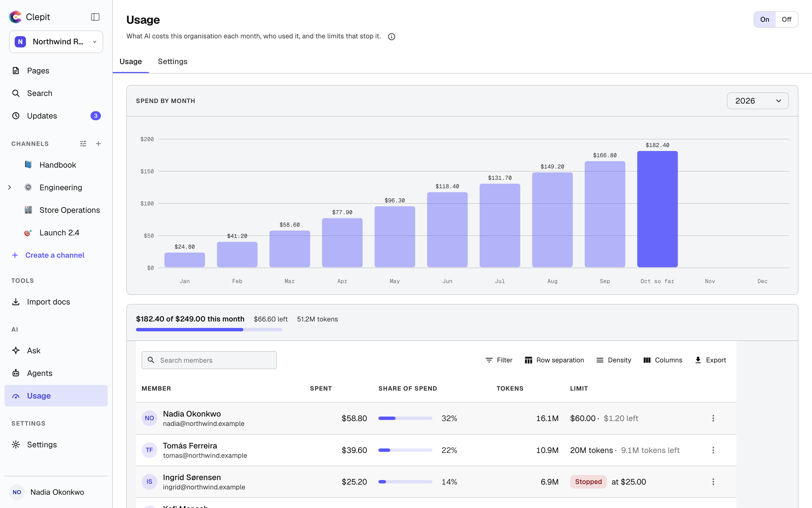Click the $58.80 spent value
This screenshot has height=508, width=812.
coord(354,418)
